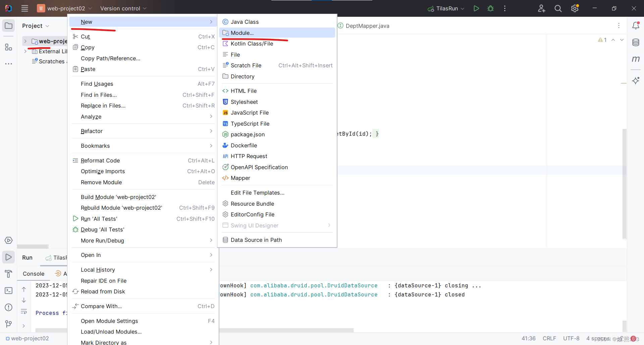Open the Terminal tool window
The width and height of the screenshot is (644, 345).
click(8, 290)
